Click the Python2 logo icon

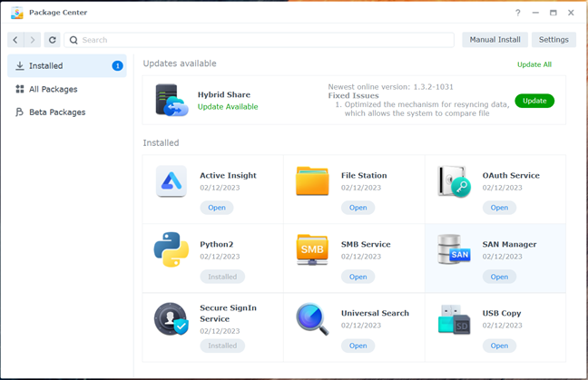tap(171, 249)
